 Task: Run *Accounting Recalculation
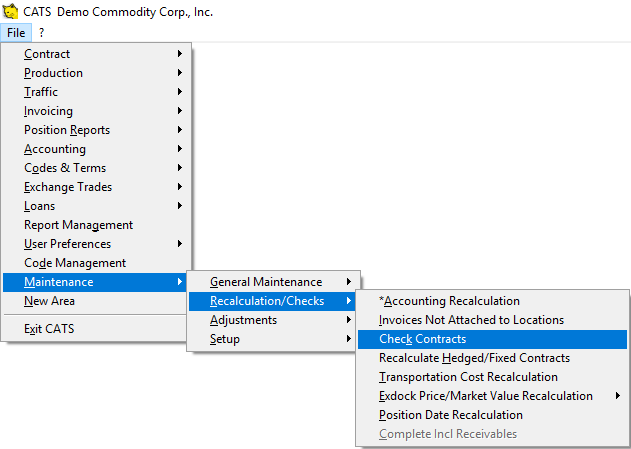[493, 301]
